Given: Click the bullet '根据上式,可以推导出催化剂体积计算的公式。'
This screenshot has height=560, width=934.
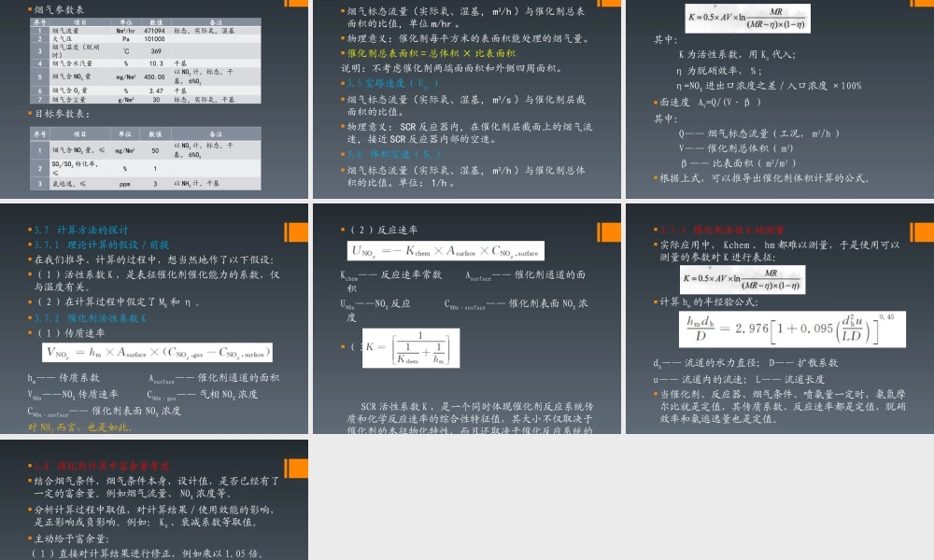Looking at the screenshot, I should pos(765,178).
